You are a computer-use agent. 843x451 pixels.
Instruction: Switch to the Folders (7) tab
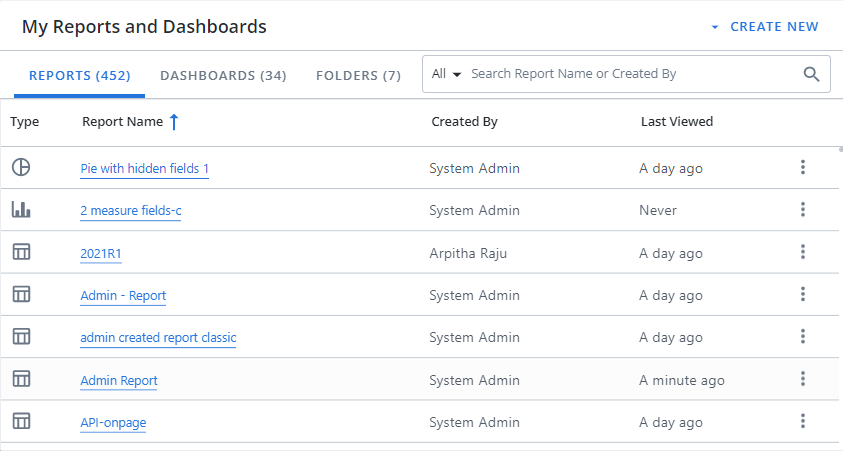coord(358,75)
